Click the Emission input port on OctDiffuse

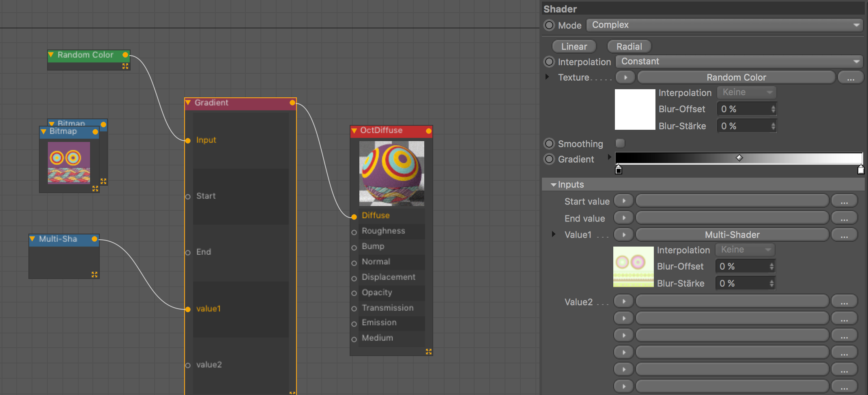coord(354,324)
